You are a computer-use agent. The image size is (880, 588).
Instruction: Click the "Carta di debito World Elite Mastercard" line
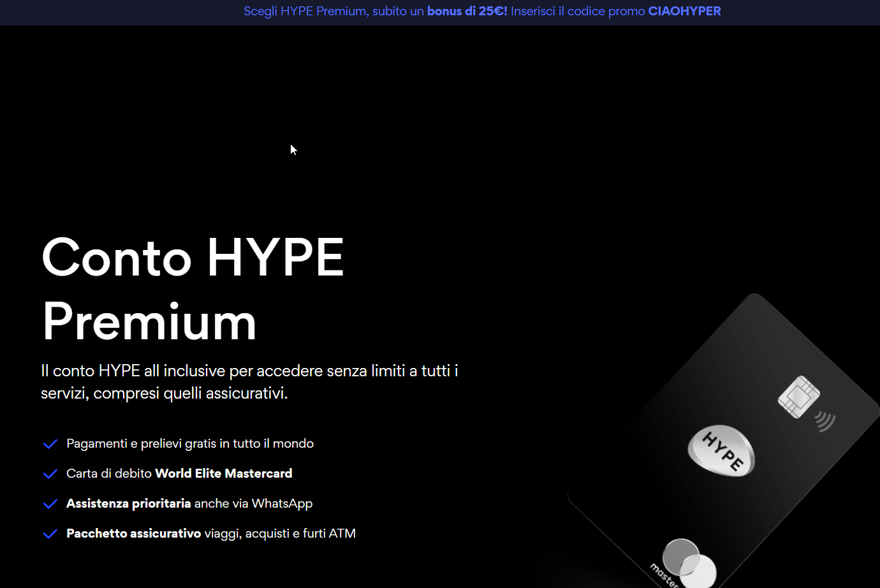click(179, 474)
